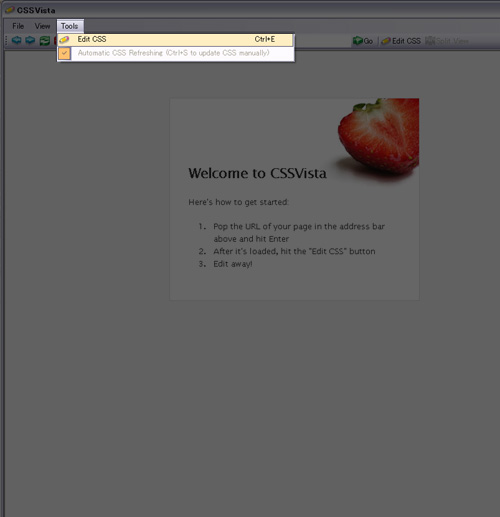Click the toolbar drag grip handle
500x517 pixels.
pyautogui.click(x=6, y=41)
